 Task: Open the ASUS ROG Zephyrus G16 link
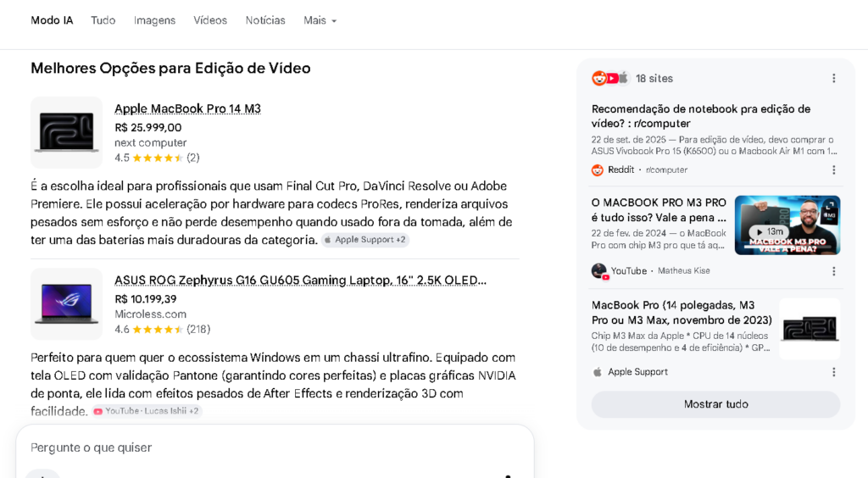pos(301,280)
